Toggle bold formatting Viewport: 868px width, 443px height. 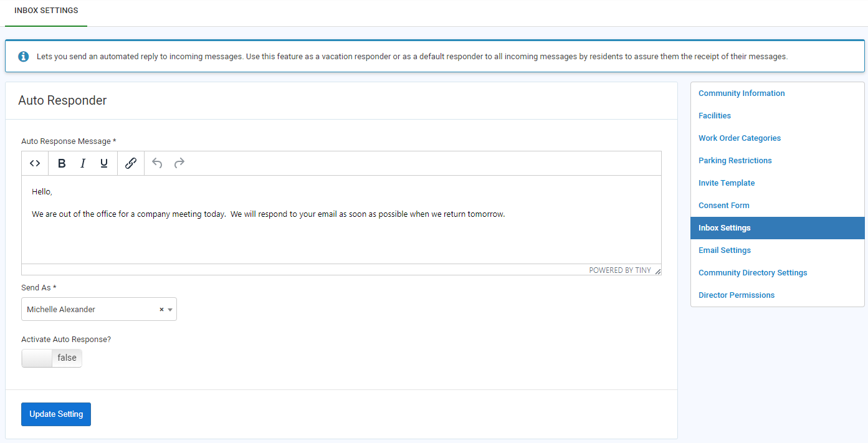(x=61, y=163)
